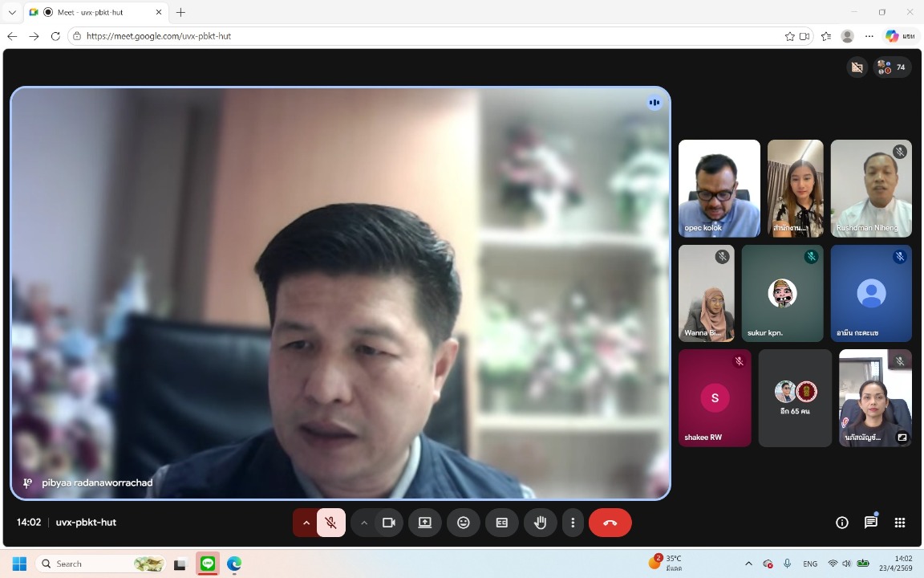Expand video settings arrow beside camera

click(x=364, y=523)
